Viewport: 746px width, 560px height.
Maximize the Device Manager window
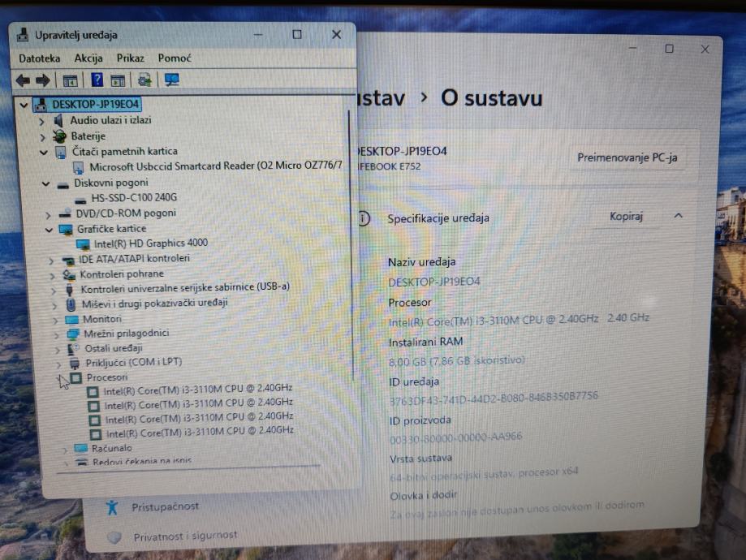[297, 34]
